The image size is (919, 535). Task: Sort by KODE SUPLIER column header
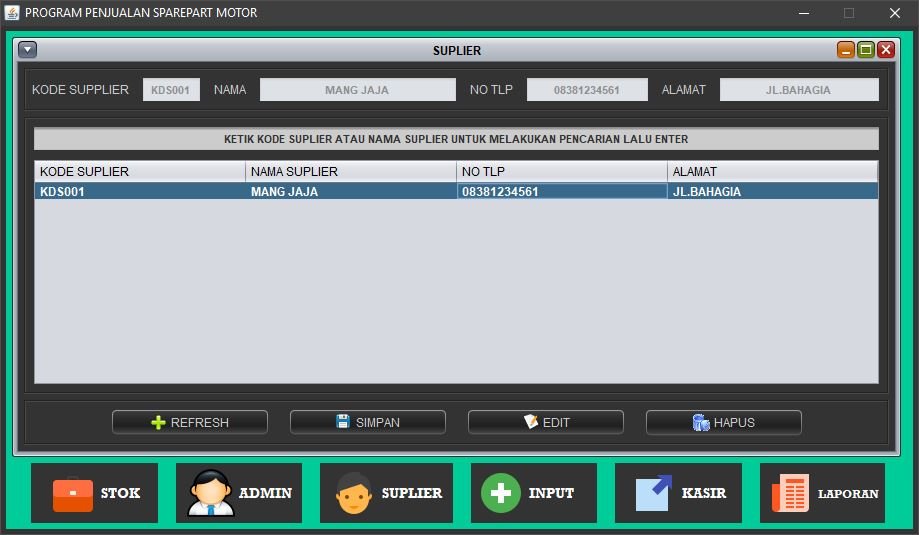(x=140, y=172)
